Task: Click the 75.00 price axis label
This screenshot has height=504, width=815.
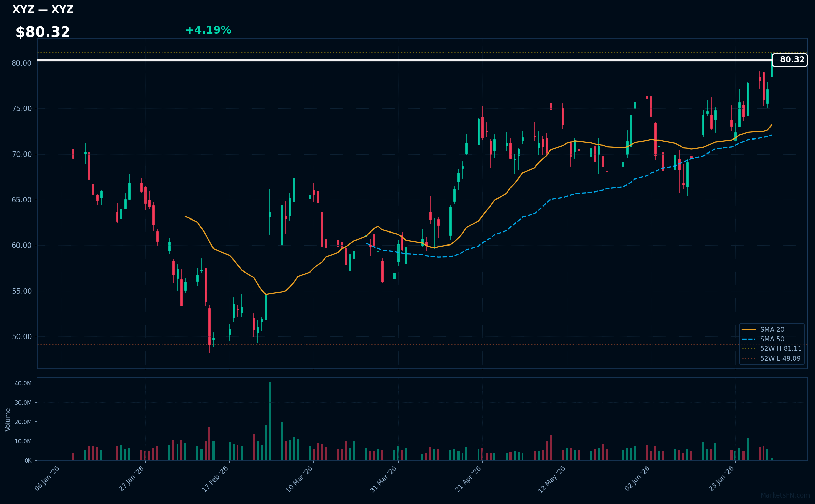Action: pyautogui.click(x=22, y=109)
